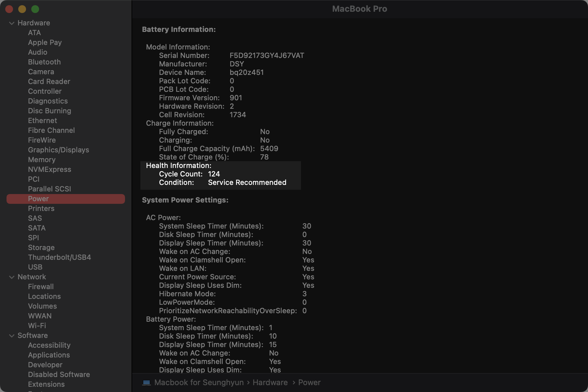This screenshot has width=588, height=392.
Task: Click the yellow minimize window button
Action: click(22, 9)
